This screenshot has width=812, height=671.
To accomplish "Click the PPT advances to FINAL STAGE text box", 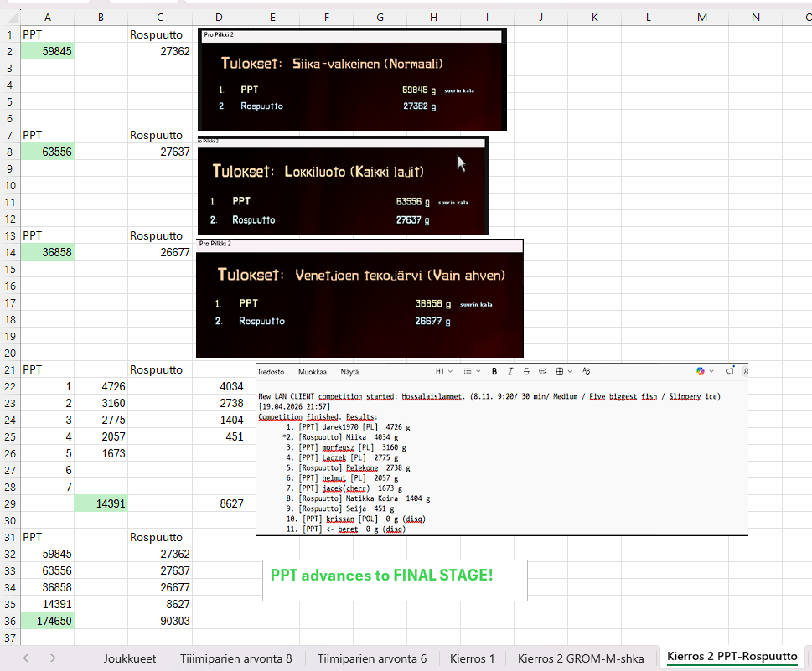I will (x=395, y=580).
